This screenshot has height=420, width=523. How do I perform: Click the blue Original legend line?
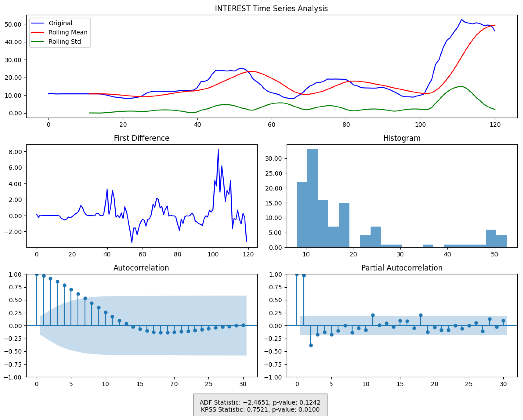[x=38, y=23]
